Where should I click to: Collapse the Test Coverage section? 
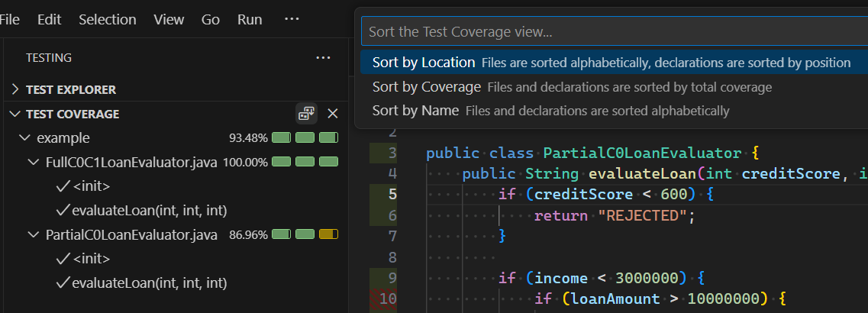(15, 114)
